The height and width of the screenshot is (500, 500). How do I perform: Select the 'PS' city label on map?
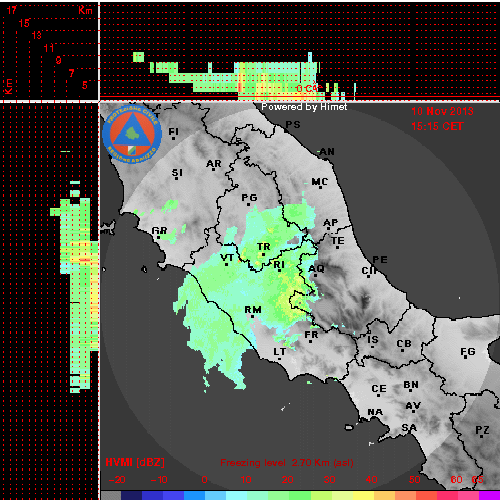[293, 124]
